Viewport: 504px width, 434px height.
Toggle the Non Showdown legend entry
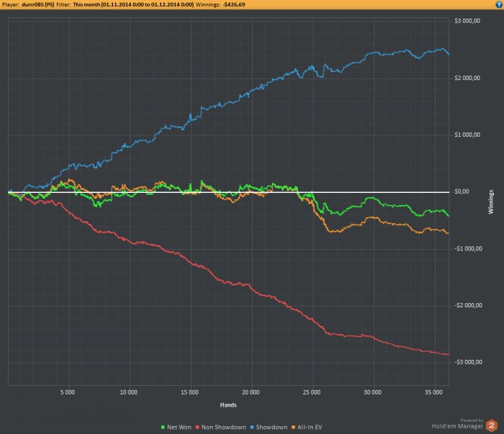pos(221,428)
